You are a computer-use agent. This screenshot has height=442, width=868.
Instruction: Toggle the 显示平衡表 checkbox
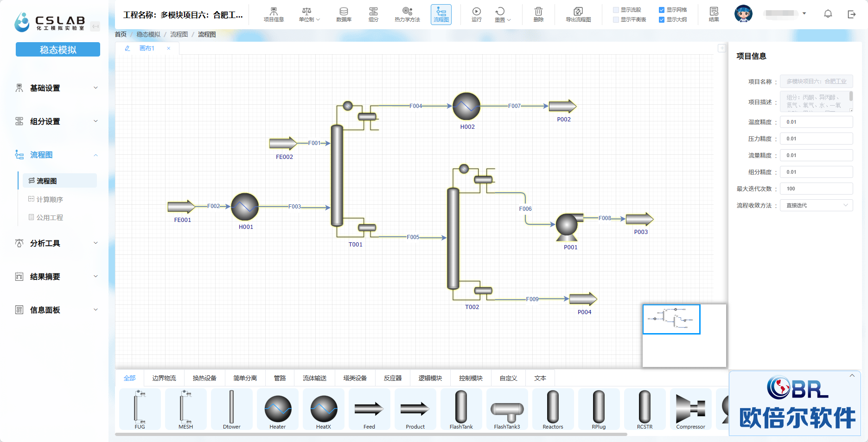(616, 19)
